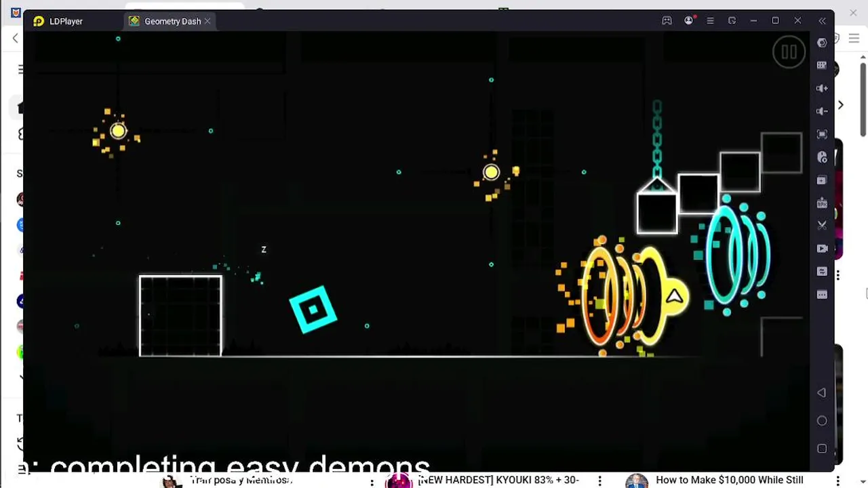
Task: Decrease emulator volume
Action: click(x=823, y=111)
